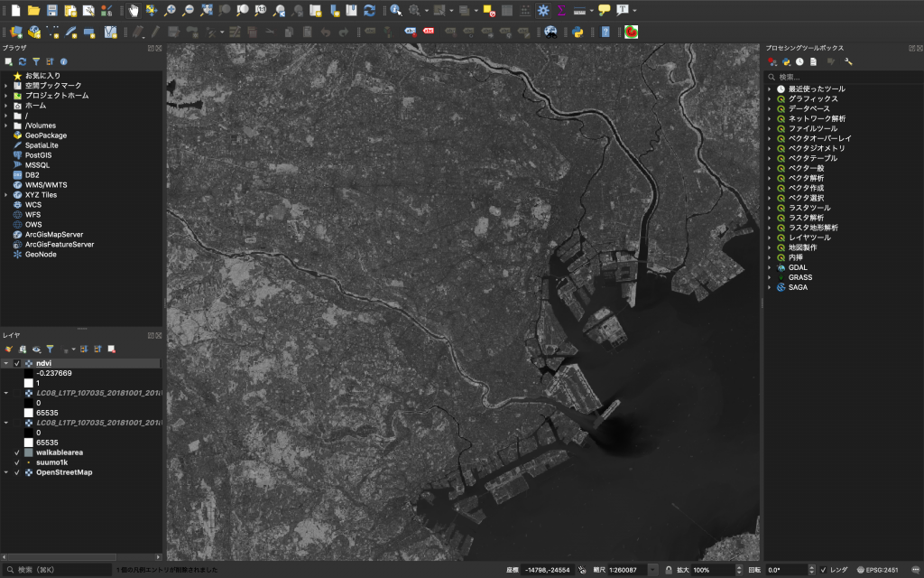924x578 pixels.
Task: Select SAGA in the Processing Toolbox
Action: coord(798,287)
